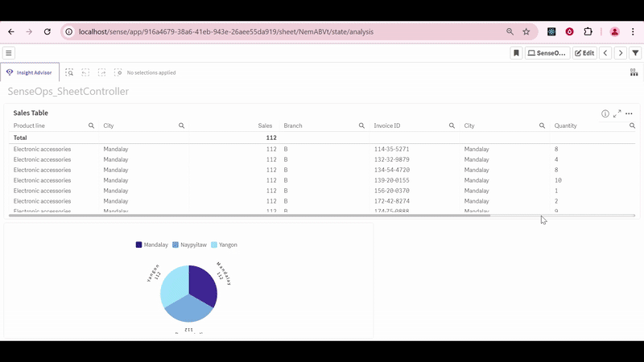The width and height of the screenshot is (644, 362).
Task: Click the browser address bar URL
Action: [x=226, y=31]
